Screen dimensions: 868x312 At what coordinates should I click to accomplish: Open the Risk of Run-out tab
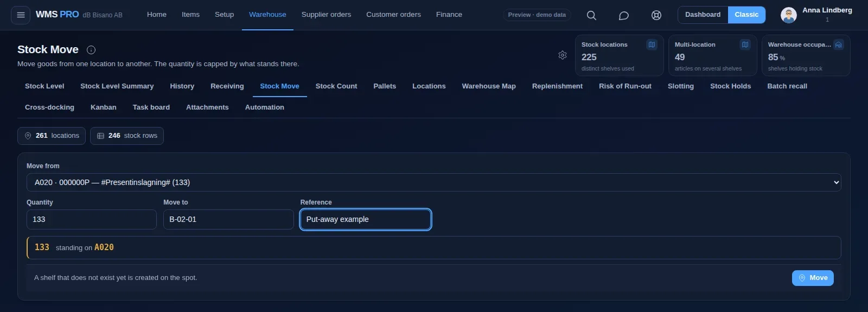point(625,86)
